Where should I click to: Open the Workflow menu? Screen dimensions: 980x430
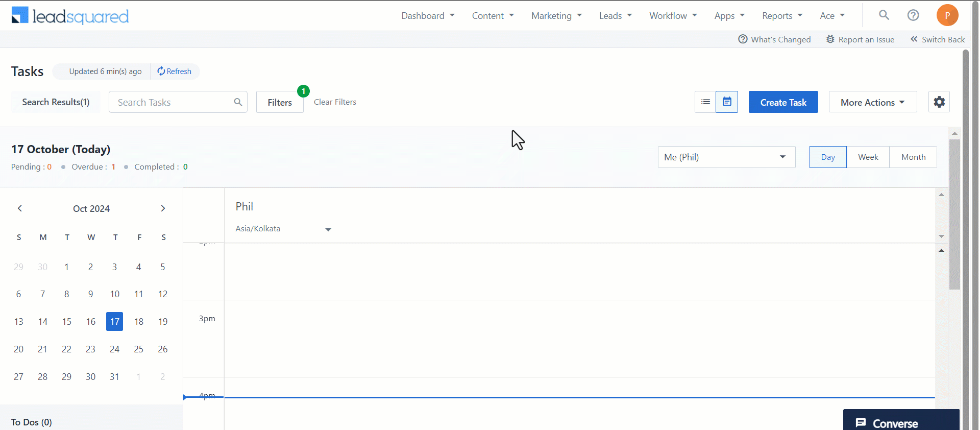(673, 16)
